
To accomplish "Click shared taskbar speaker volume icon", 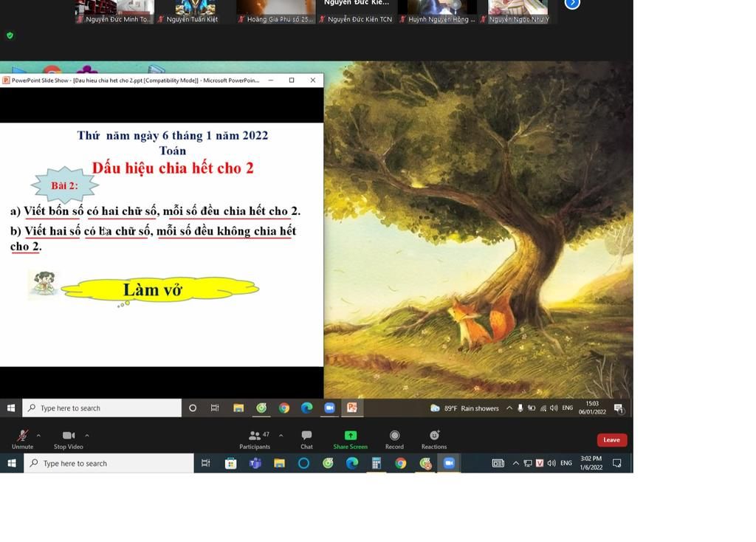I will (554, 408).
